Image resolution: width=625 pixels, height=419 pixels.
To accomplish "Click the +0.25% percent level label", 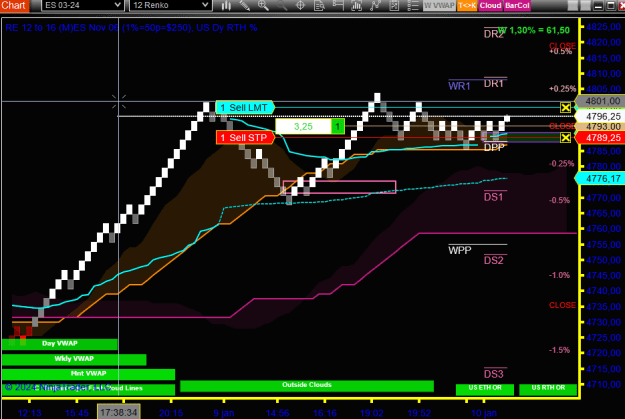I will point(562,89).
